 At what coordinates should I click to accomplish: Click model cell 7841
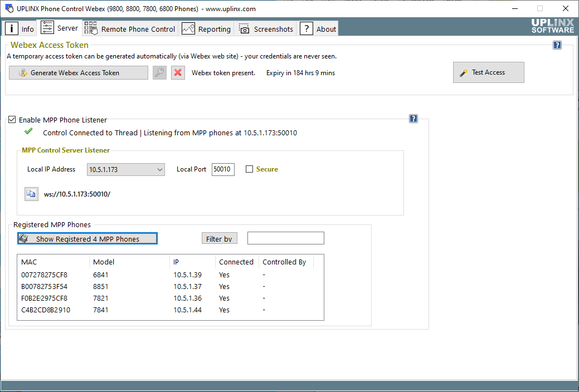[x=100, y=310]
